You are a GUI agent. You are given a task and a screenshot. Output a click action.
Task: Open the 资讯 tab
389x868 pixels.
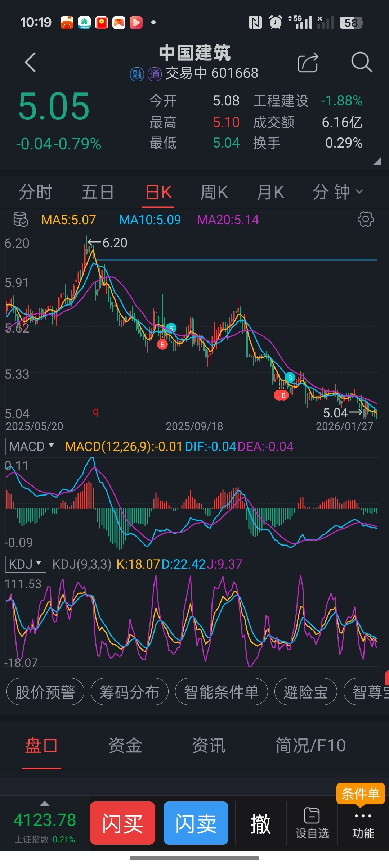click(x=209, y=745)
